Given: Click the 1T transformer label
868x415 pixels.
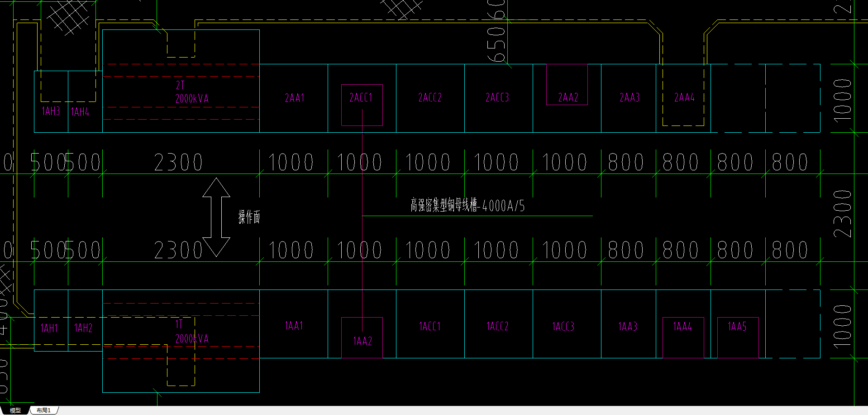Looking at the screenshot, I should pyautogui.click(x=179, y=324).
